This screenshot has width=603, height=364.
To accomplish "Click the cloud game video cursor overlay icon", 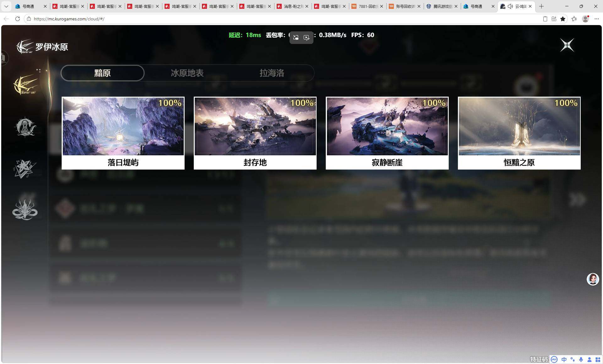I will coord(307,38).
